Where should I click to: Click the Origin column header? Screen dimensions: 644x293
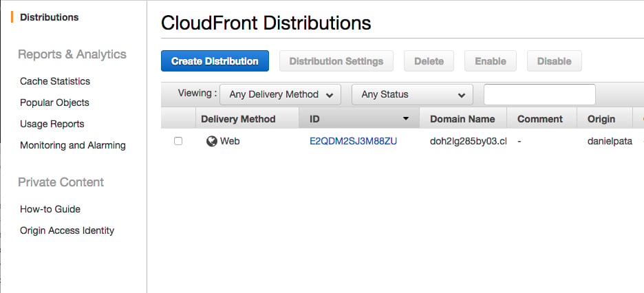[605, 119]
